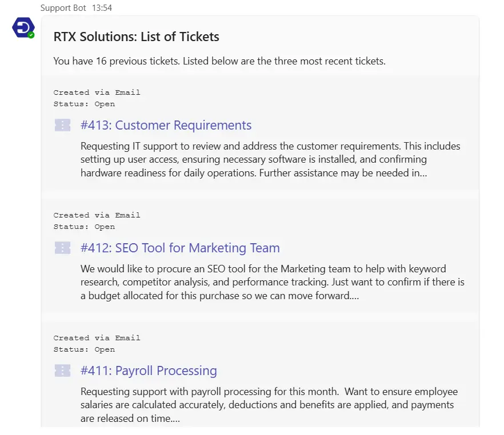Image resolution: width=504 pixels, height=435 pixels.
Task: Click the Support Bot sender name
Action: (63, 8)
